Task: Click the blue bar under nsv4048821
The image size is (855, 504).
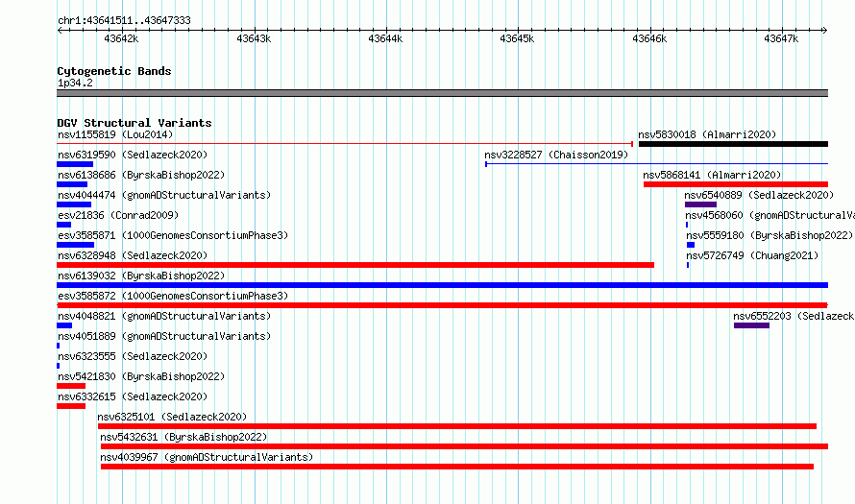Action: [64, 325]
